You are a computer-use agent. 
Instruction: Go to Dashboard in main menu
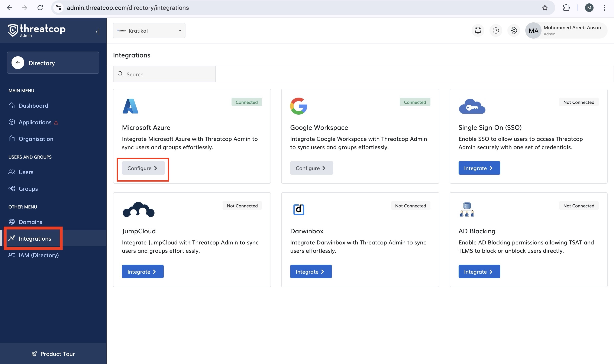33,105
